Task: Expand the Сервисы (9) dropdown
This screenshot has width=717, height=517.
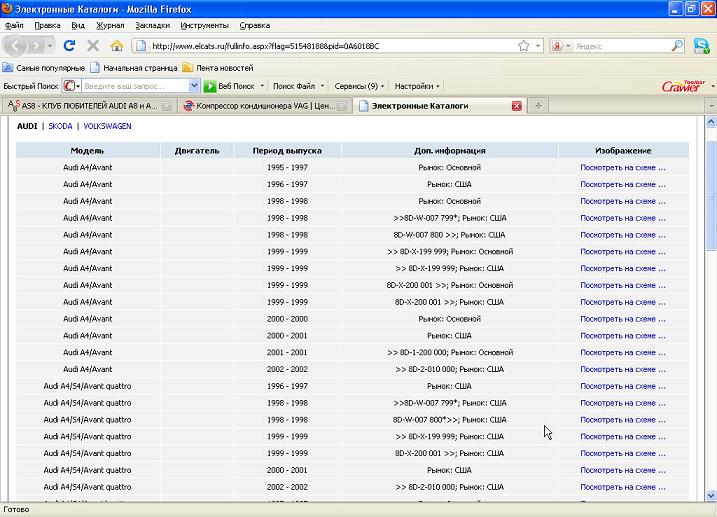Action: point(360,86)
